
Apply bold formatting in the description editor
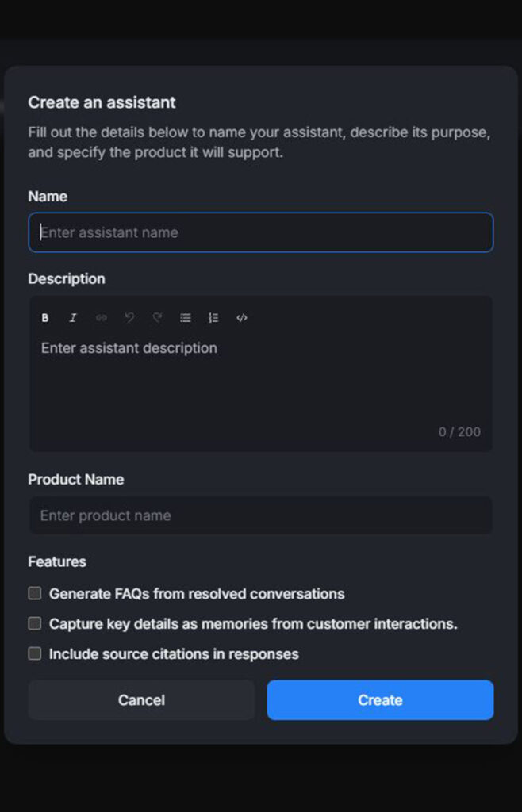pyautogui.click(x=44, y=318)
